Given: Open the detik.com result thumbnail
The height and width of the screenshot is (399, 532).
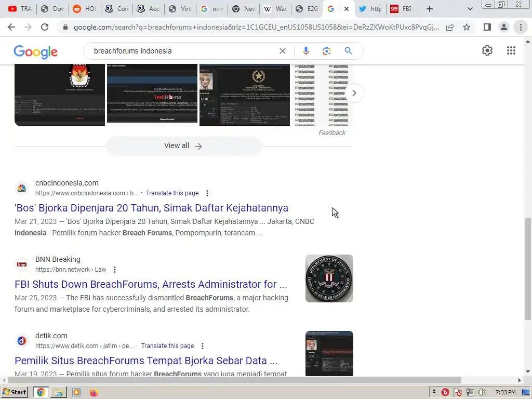Looking at the screenshot, I should tap(329, 353).
